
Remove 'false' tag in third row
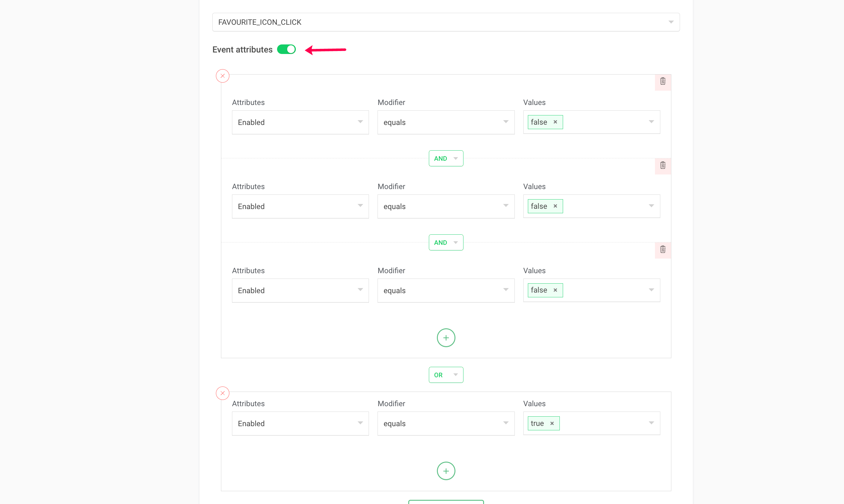tap(555, 290)
